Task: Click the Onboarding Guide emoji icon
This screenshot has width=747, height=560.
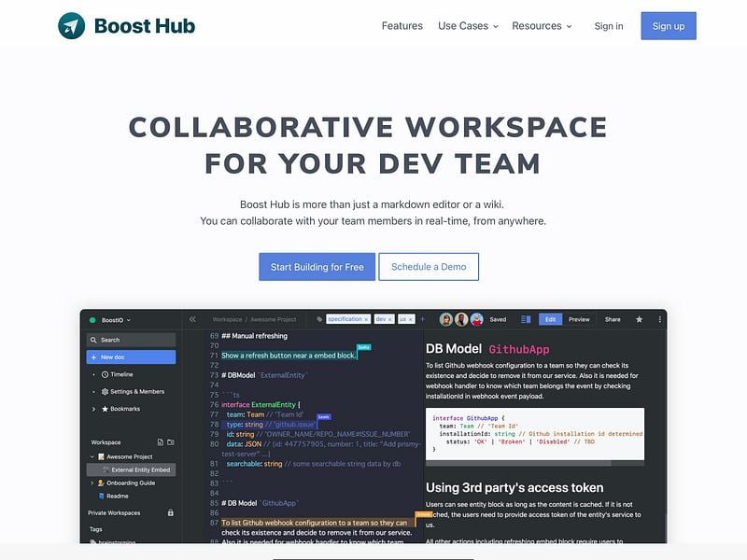Action: 101,483
